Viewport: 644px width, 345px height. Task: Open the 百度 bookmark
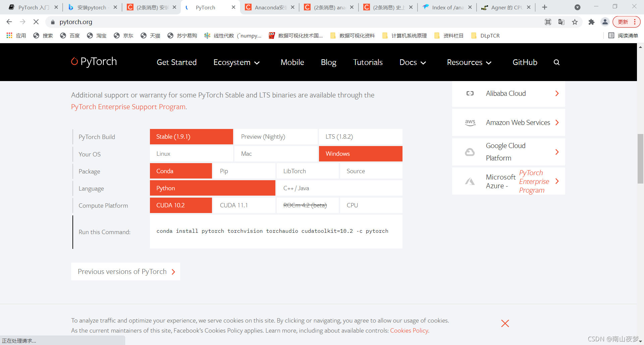coord(70,36)
